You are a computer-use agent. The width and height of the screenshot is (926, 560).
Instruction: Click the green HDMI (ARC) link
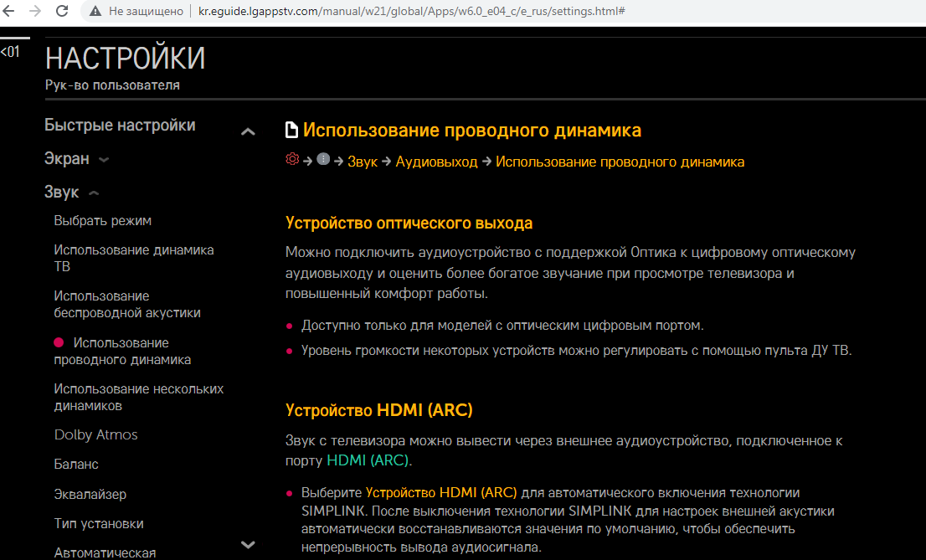point(368,460)
